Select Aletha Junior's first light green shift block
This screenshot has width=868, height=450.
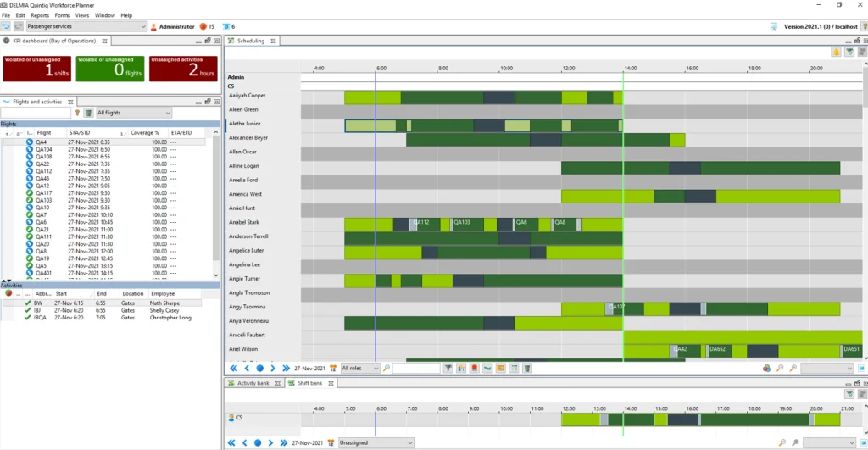coord(370,125)
